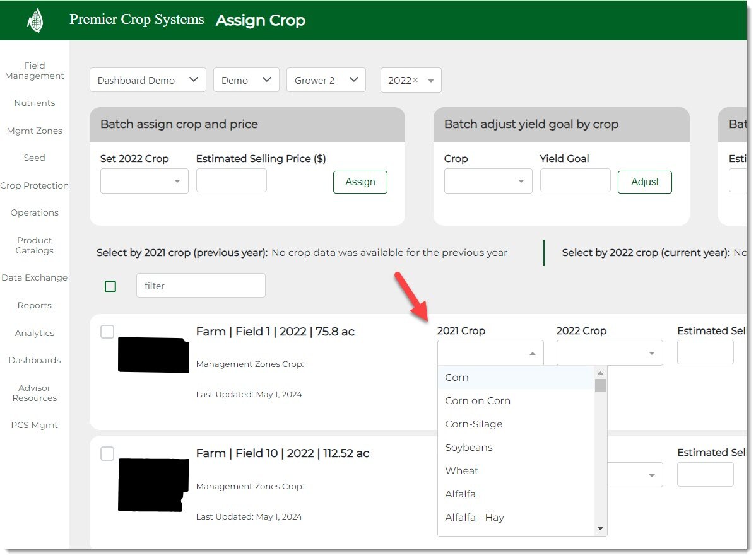Viewport: 756px width, 558px height.
Task: Open Field Management in the sidebar
Action: pyautogui.click(x=34, y=71)
